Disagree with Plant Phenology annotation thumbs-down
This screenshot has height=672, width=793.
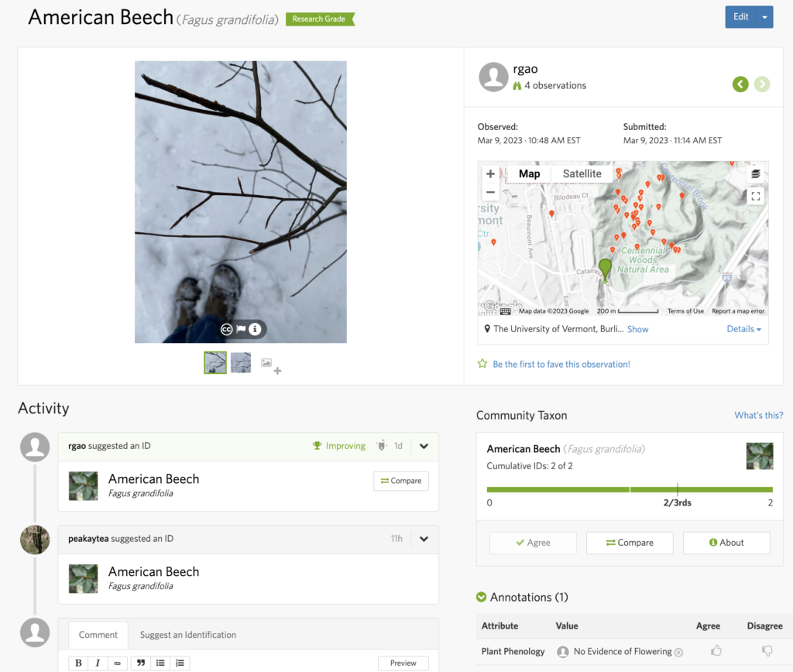(x=767, y=651)
